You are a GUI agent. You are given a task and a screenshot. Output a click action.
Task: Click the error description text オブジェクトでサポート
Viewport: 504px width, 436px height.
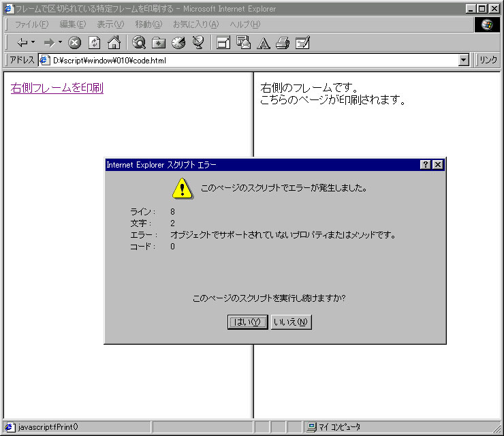[283, 235]
